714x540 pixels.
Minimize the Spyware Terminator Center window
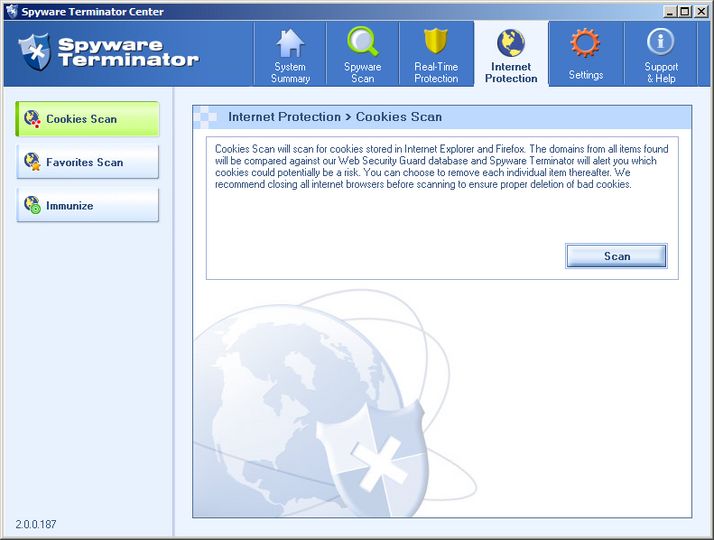669,11
